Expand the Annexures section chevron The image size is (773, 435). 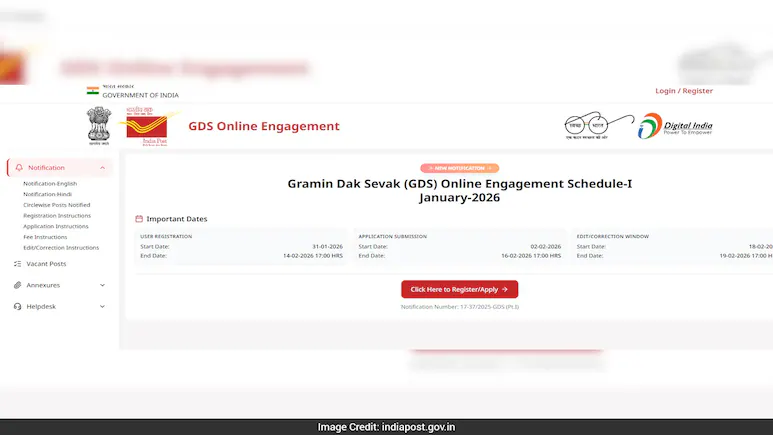point(102,285)
